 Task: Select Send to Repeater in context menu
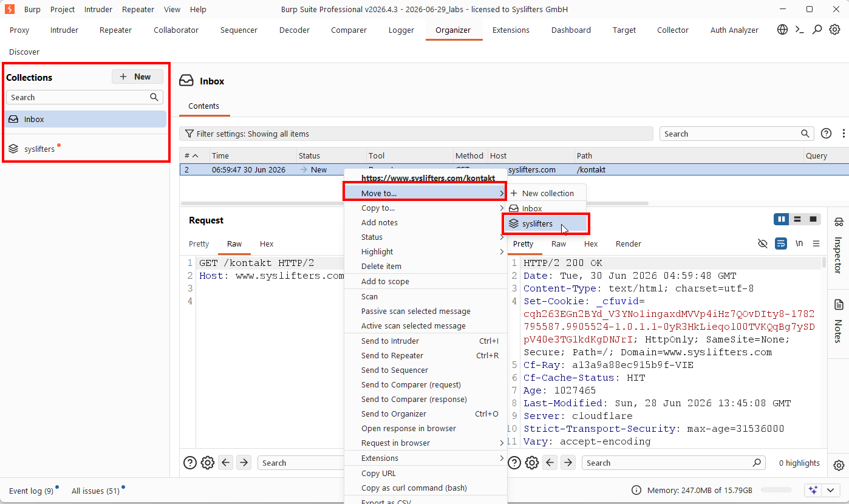click(x=425, y=355)
